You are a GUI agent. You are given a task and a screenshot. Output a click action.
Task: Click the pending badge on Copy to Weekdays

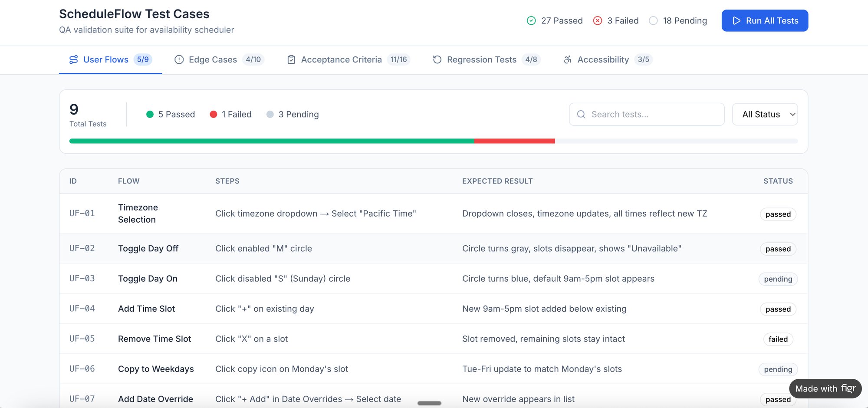[778, 369]
